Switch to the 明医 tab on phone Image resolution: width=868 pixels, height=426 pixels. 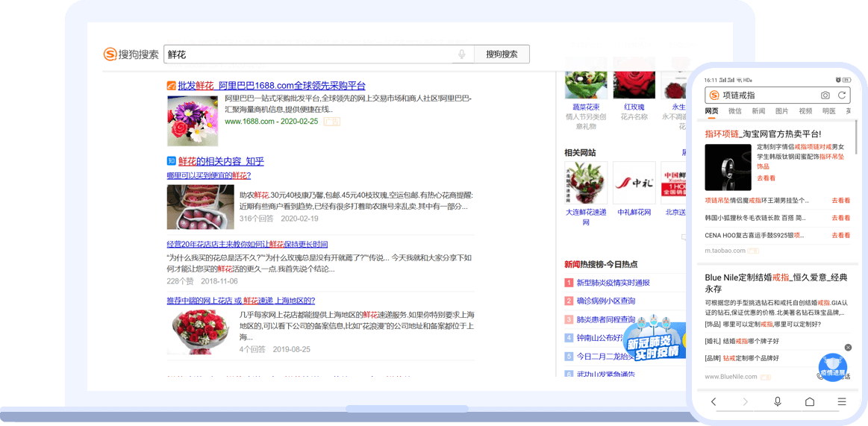pos(828,111)
